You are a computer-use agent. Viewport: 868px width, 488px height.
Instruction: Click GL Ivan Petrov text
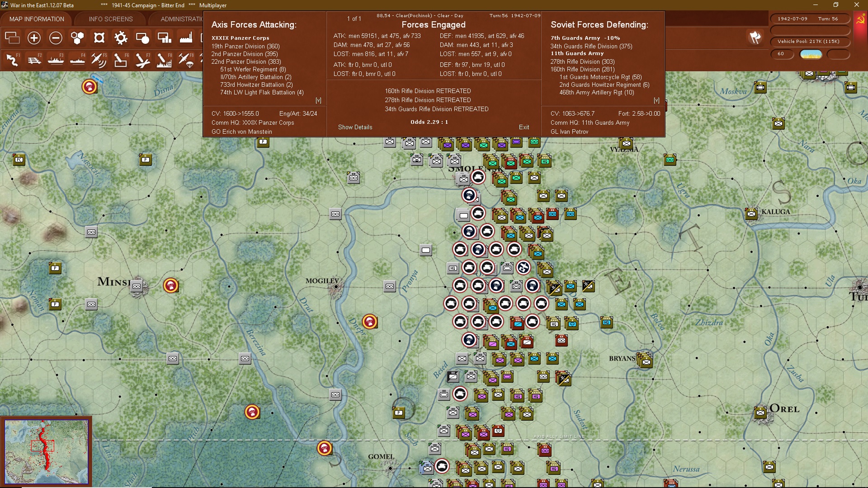point(570,132)
